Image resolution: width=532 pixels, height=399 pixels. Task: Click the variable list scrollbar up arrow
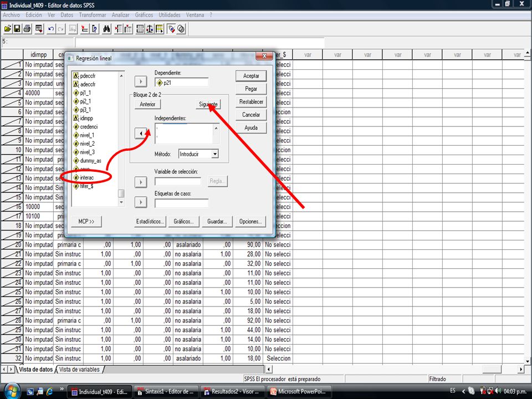(x=121, y=75)
